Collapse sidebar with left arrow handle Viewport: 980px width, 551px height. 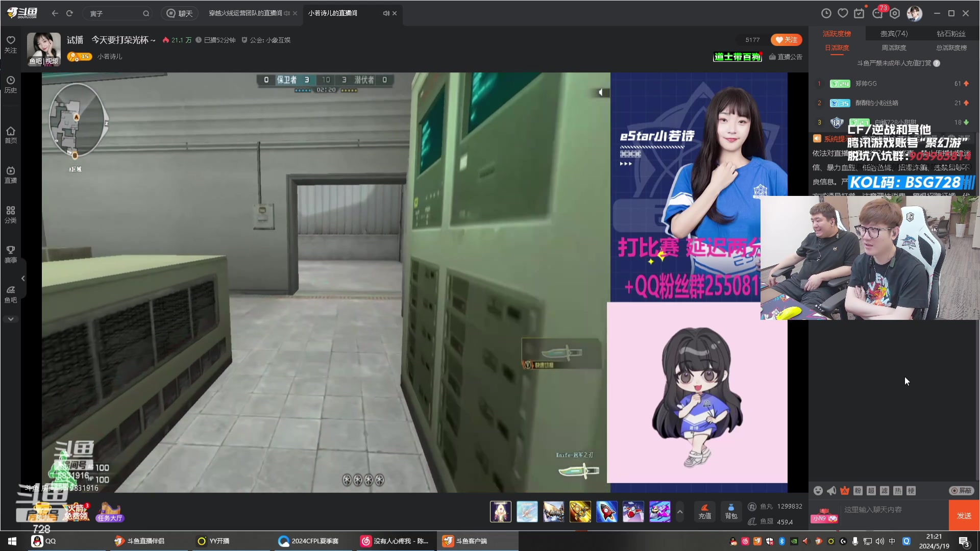click(x=23, y=279)
